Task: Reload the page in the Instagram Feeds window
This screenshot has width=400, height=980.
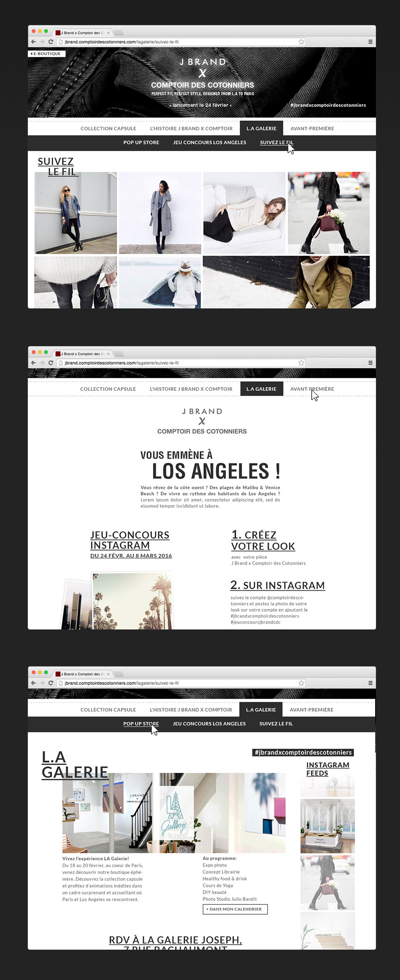Action: click(x=51, y=683)
